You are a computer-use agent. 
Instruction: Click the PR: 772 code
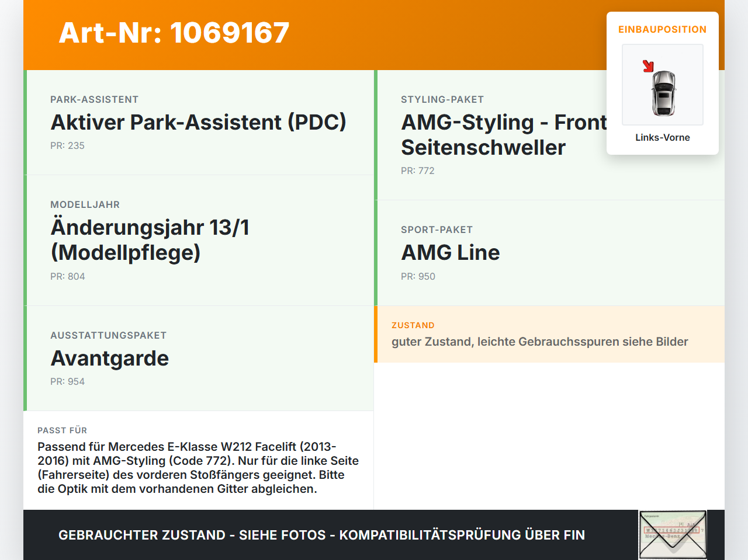pos(418,171)
